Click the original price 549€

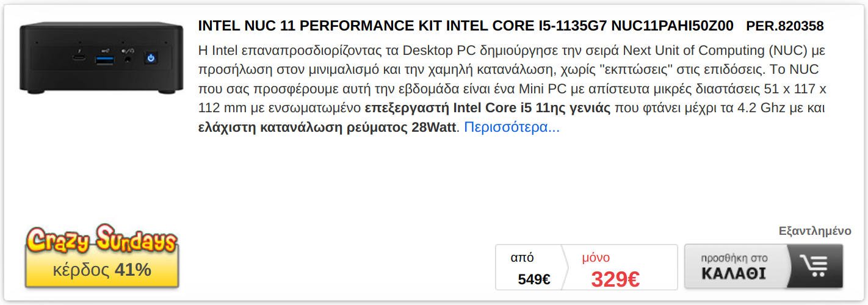(533, 279)
